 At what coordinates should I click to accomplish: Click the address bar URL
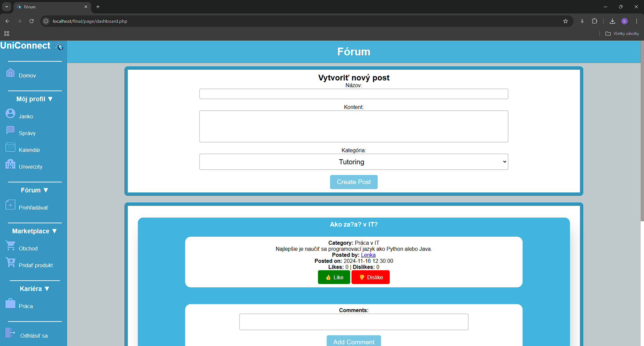tap(90, 21)
